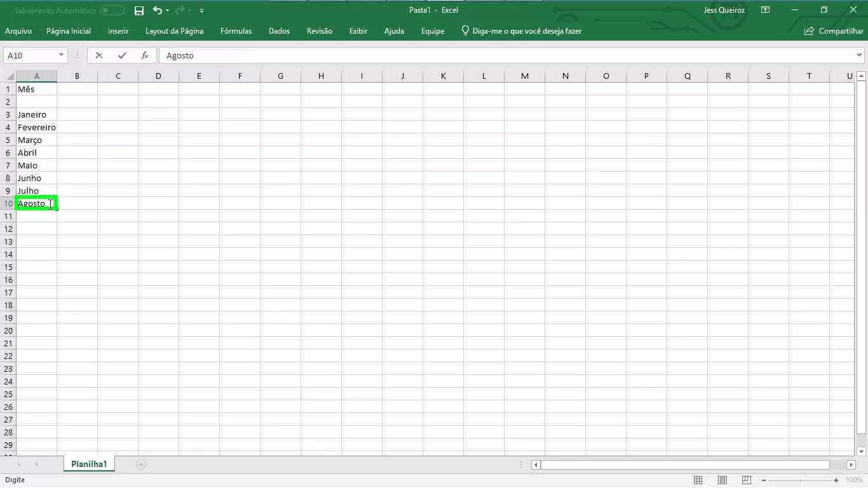Switch to Page Layout view icon
The width and height of the screenshot is (868, 488).
point(722,480)
